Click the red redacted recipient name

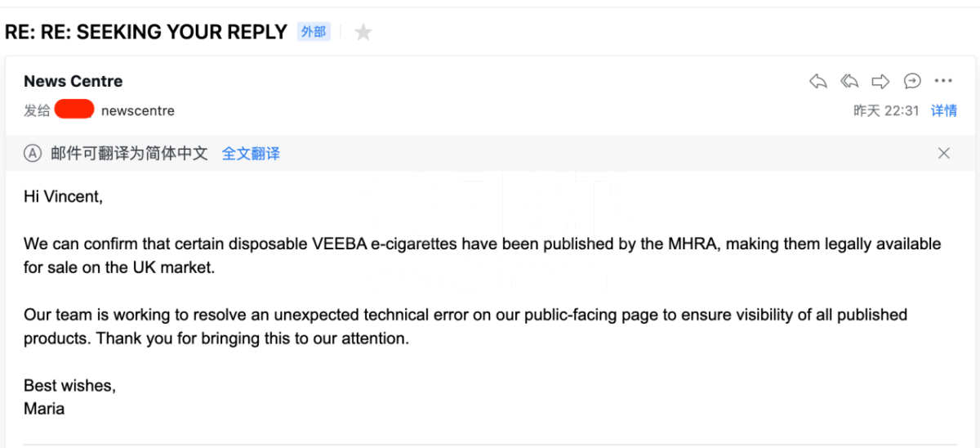pyautogui.click(x=74, y=109)
